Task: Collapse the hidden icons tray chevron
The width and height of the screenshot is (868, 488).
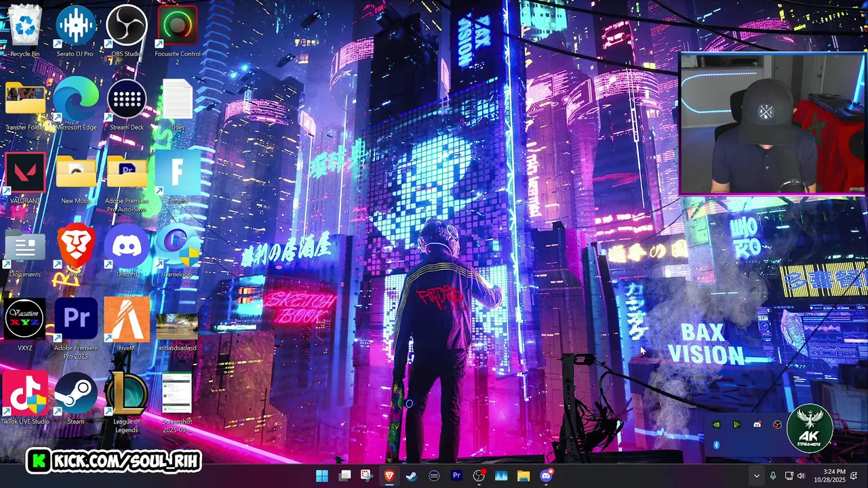Action: tap(756, 476)
